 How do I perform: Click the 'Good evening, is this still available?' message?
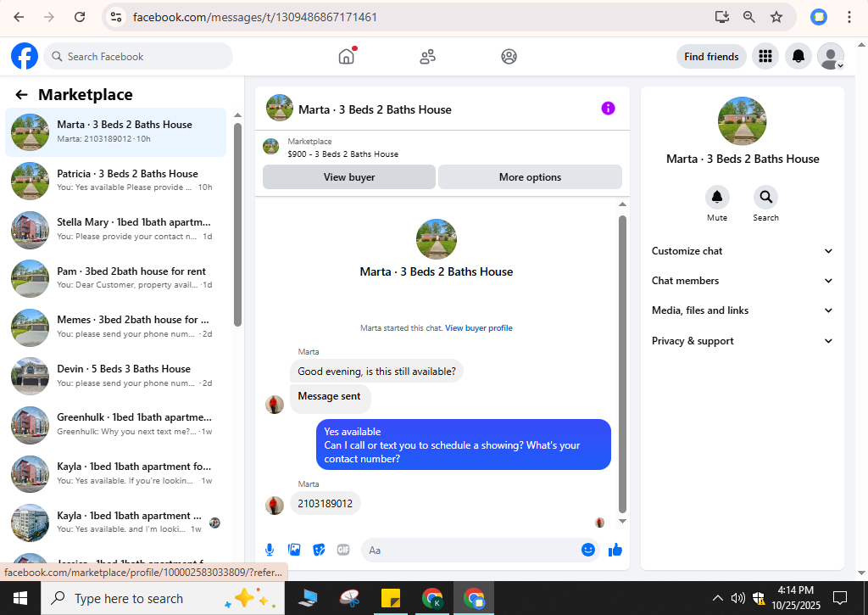coord(376,372)
